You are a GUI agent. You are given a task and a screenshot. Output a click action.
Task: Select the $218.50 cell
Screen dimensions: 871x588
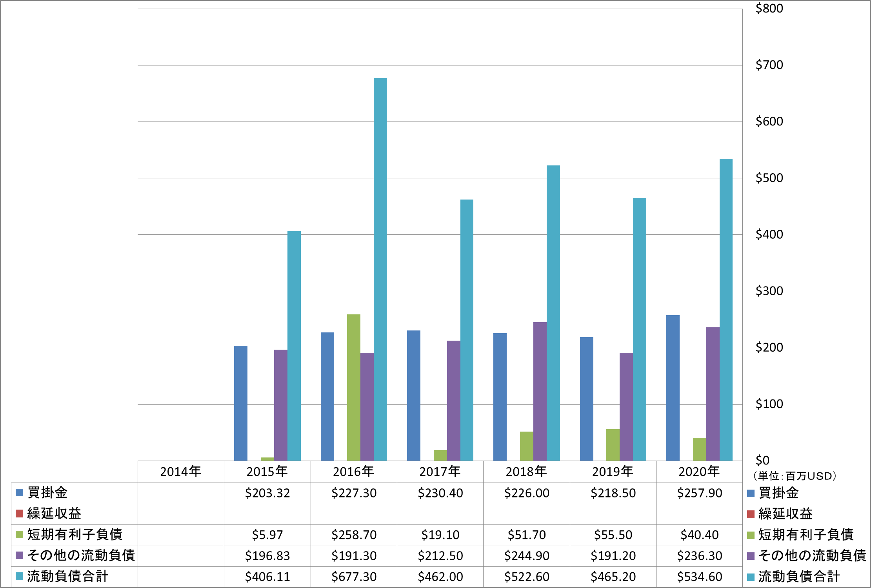point(613,493)
